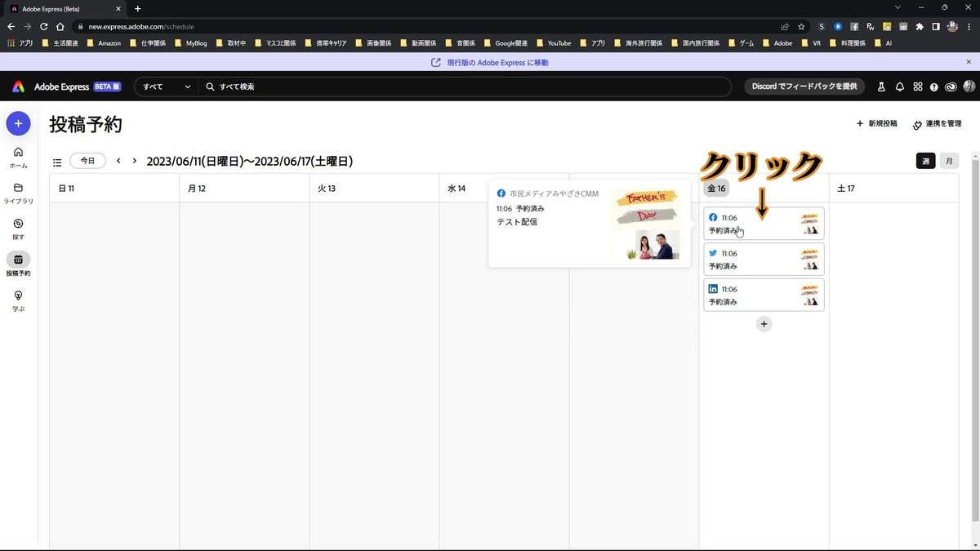Go to next week arrow

(135, 161)
